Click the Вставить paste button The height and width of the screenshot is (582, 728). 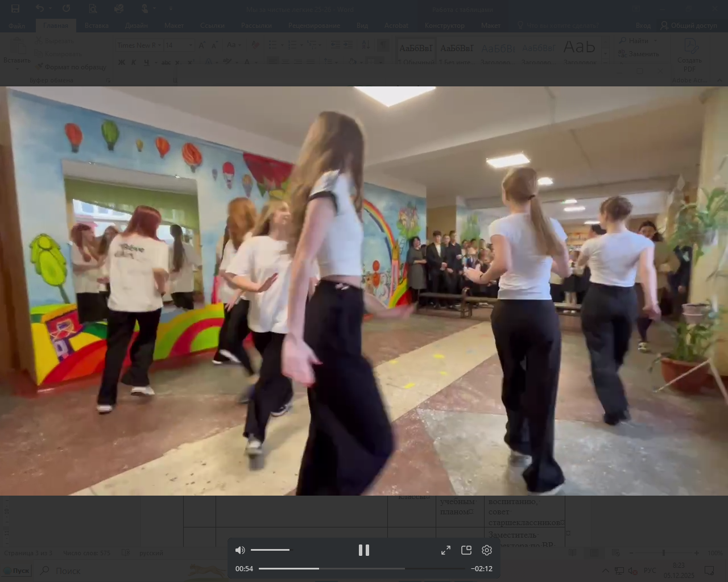pyautogui.click(x=17, y=54)
